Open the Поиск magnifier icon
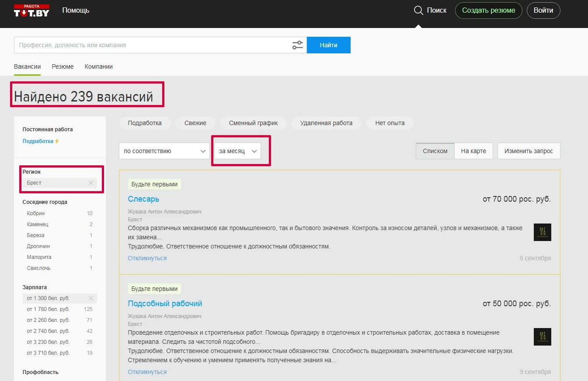588x381 pixels. click(418, 10)
